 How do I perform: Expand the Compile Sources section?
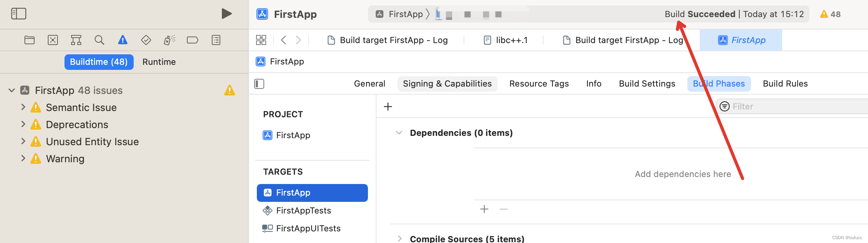pyautogui.click(x=400, y=238)
